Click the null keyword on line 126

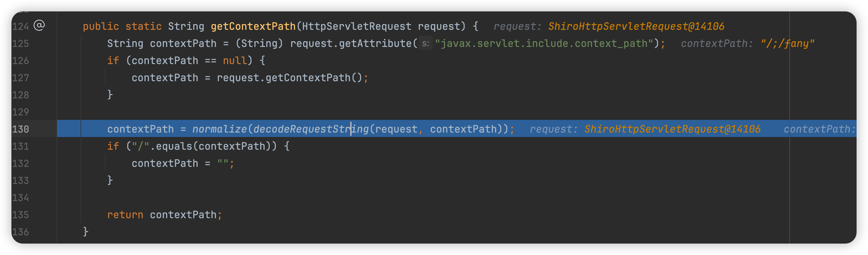click(x=235, y=61)
